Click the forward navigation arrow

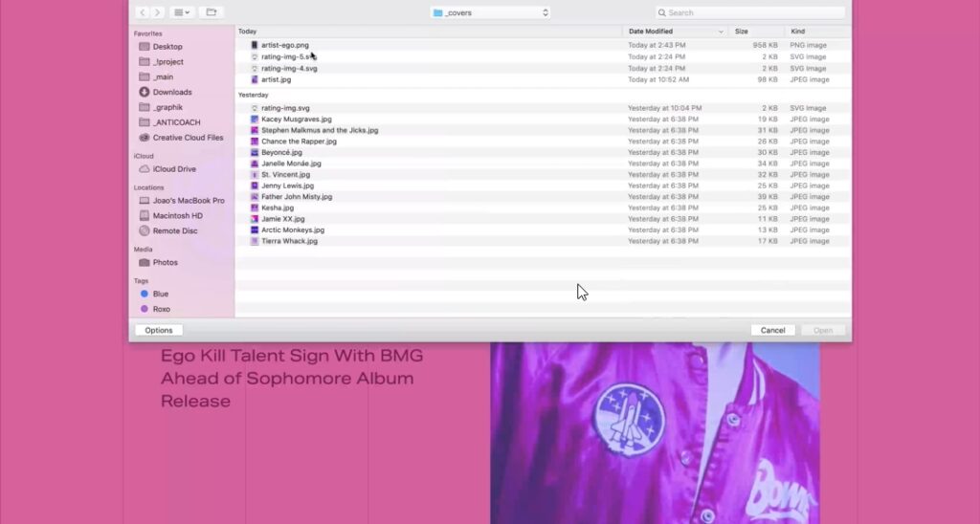pyautogui.click(x=158, y=12)
